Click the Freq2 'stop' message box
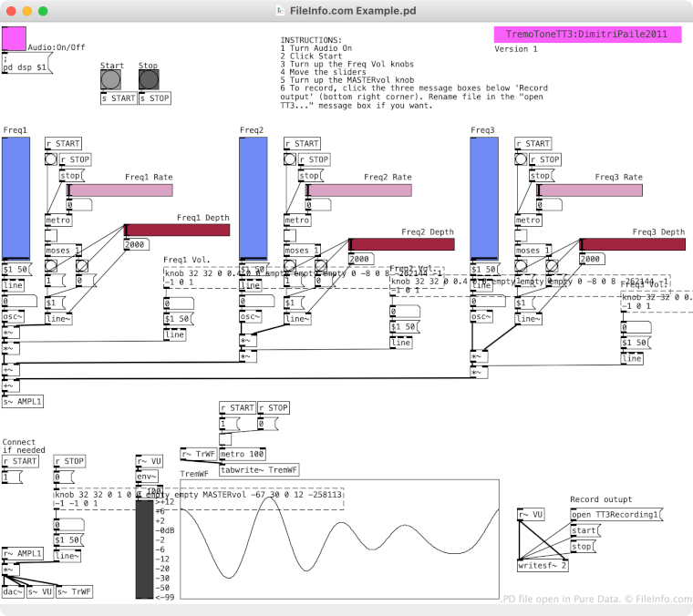This screenshot has height=616, width=693. tap(311, 176)
